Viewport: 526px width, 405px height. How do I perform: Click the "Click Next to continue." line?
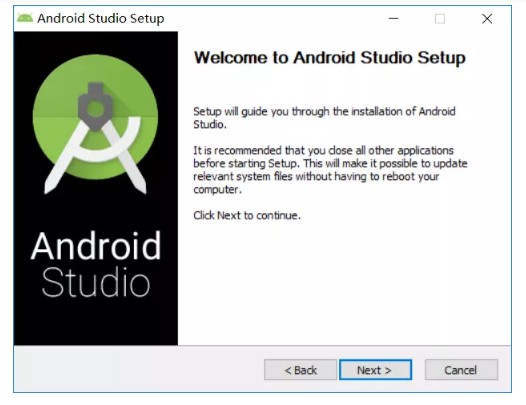247,215
